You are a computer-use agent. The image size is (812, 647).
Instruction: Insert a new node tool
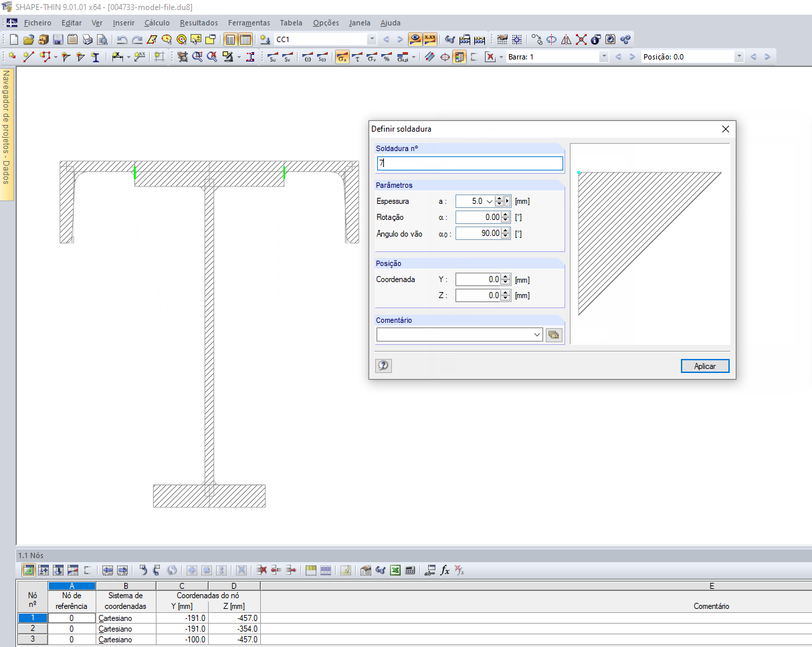click(x=13, y=57)
